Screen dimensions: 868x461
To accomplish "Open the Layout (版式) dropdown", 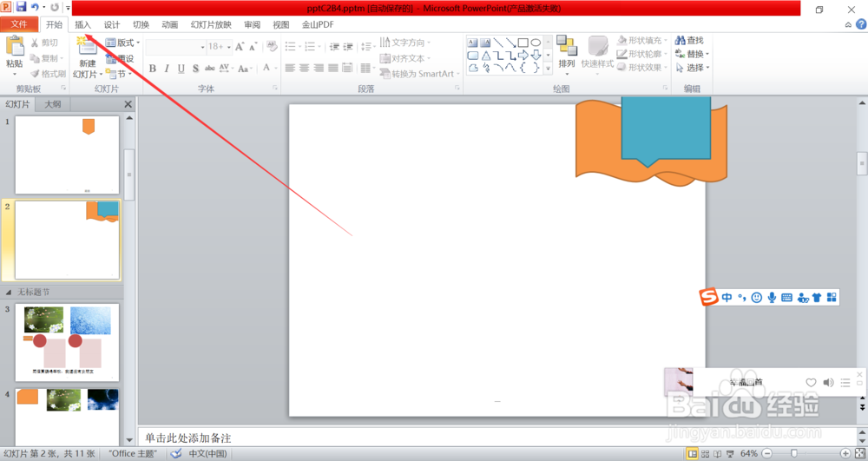I will (123, 43).
